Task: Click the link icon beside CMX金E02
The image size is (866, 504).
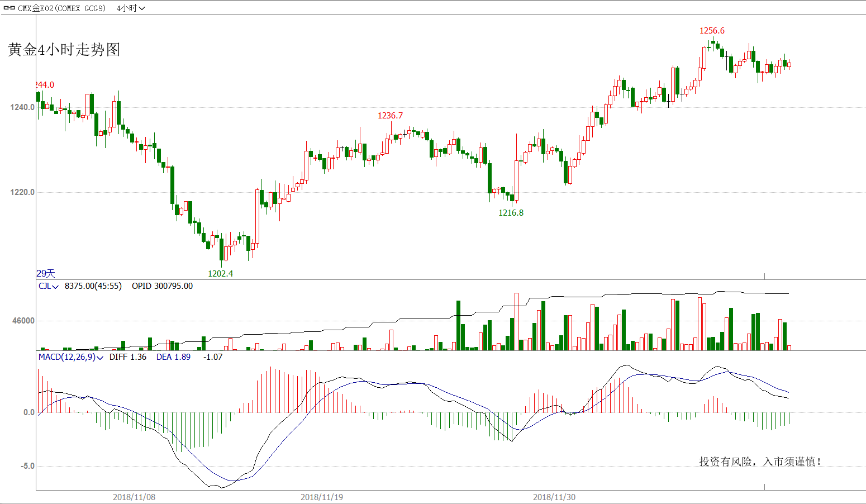Action: (9, 8)
